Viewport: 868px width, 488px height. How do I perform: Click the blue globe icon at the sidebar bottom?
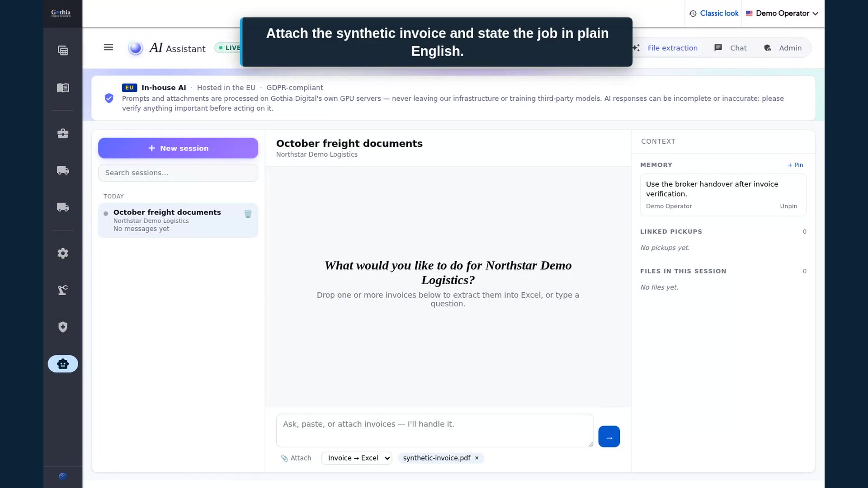[63, 476]
